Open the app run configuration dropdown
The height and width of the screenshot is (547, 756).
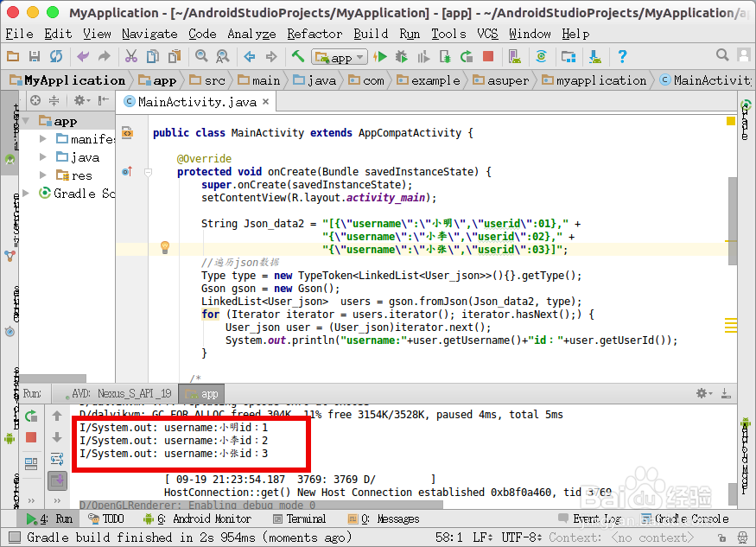click(x=340, y=57)
